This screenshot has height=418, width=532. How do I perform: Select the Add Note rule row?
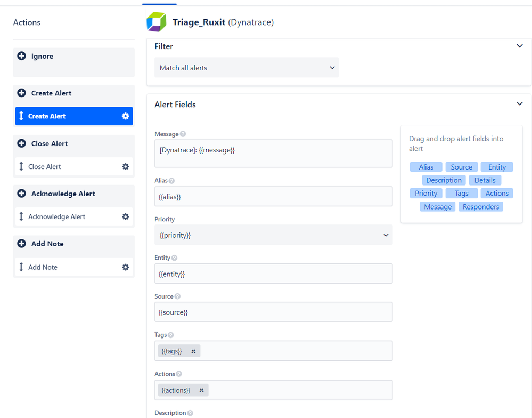74,267
